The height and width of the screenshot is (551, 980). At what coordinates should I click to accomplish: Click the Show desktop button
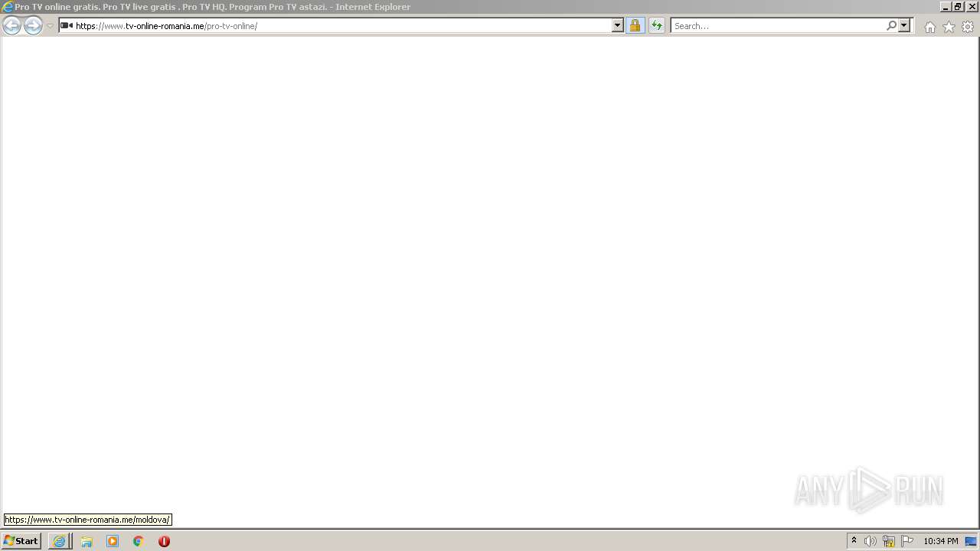pos(971,541)
